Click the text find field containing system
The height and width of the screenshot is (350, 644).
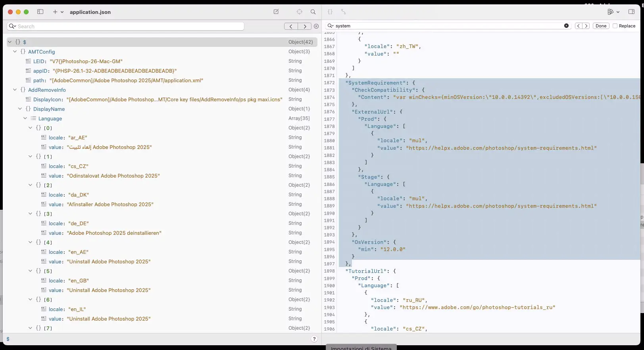[448, 26]
